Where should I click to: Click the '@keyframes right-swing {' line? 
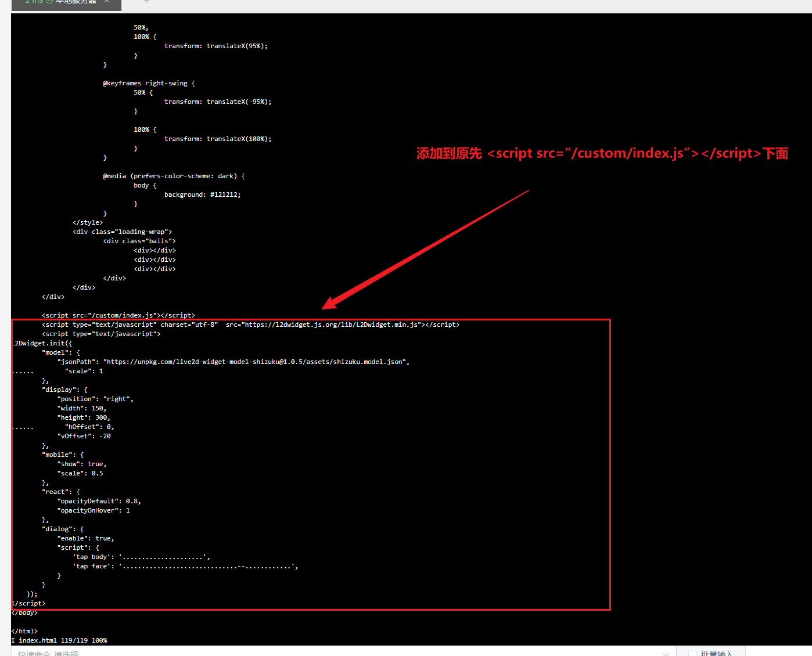149,83
